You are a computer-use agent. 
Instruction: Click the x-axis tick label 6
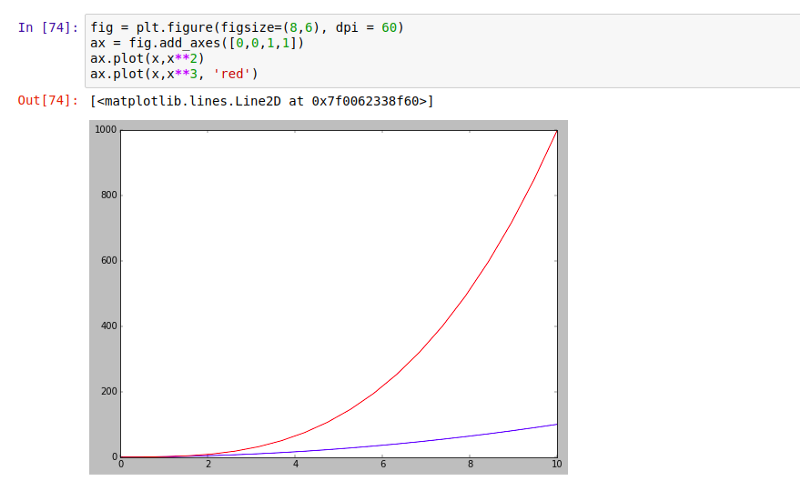(383, 464)
